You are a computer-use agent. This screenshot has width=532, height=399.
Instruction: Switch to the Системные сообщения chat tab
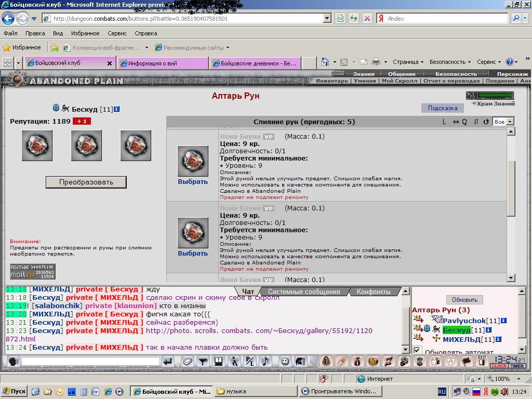[304, 292]
